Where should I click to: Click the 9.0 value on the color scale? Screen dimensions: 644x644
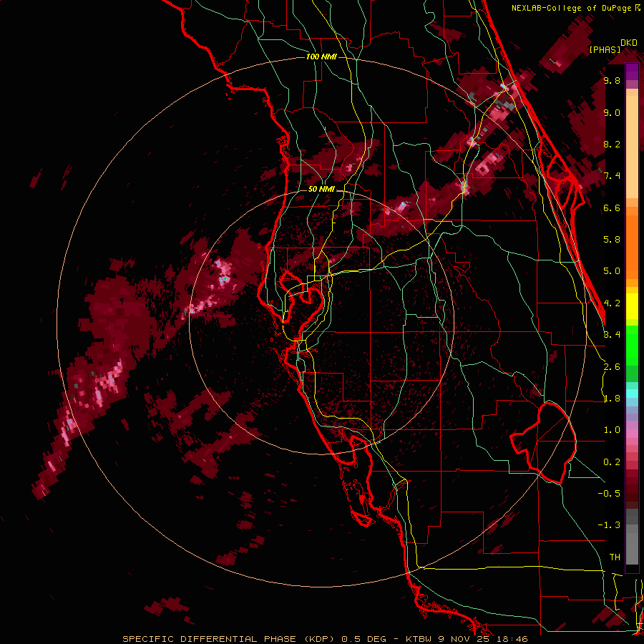(x=612, y=112)
